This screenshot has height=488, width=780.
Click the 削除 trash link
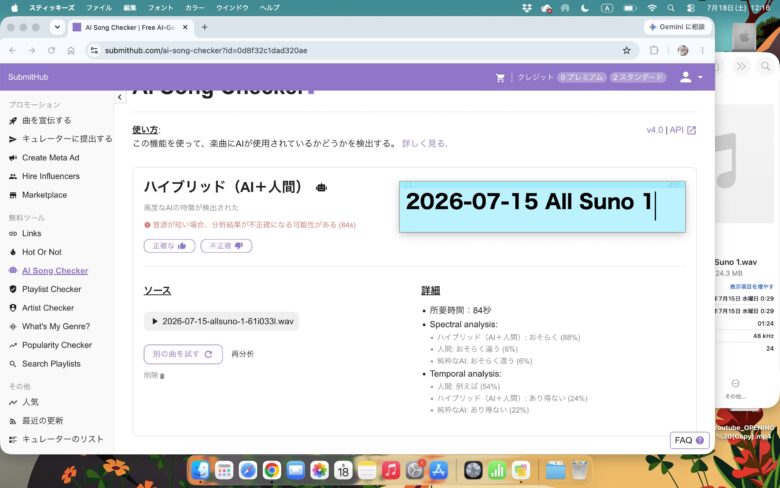tap(154, 376)
